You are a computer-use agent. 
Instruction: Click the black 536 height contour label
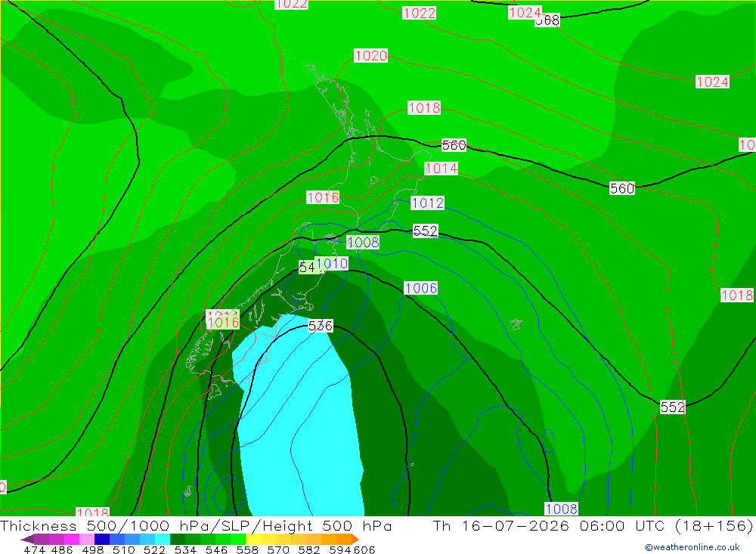pyautogui.click(x=320, y=326)
